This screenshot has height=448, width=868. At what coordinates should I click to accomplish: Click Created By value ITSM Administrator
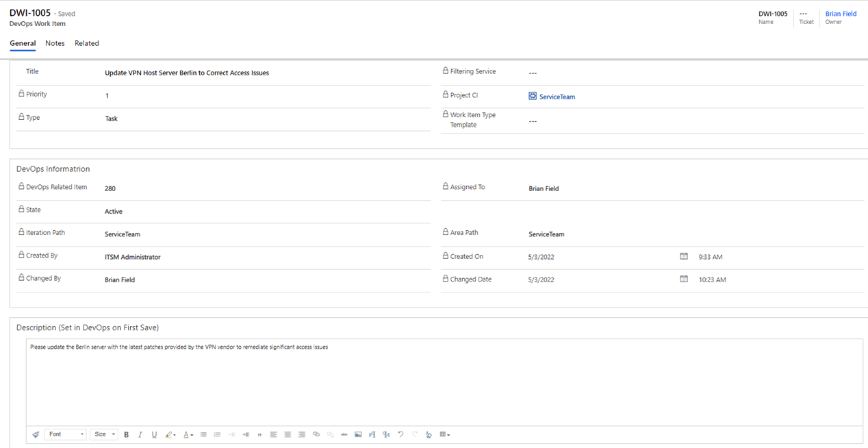click(133, 257)
